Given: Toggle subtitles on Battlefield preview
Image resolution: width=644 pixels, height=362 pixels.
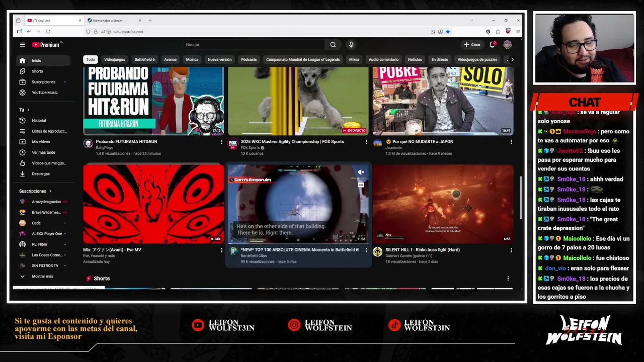Looking at the screenshot, I should point(361,185).
